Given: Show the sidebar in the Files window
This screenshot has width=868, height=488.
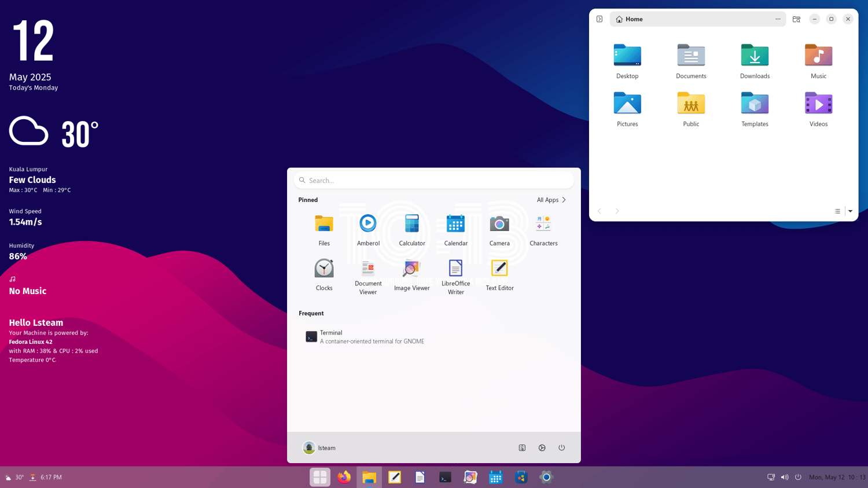Looking at the screenshot, I should (599, 19).
